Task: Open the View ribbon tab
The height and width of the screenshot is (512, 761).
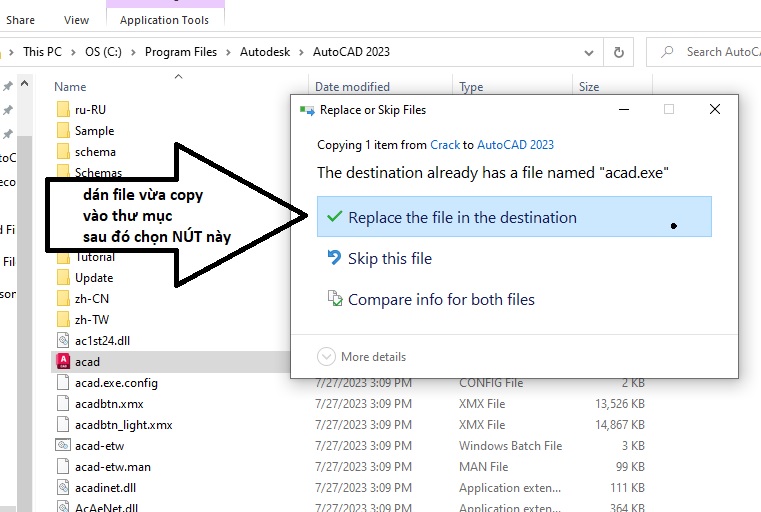Action: click(x=76, y=19)
